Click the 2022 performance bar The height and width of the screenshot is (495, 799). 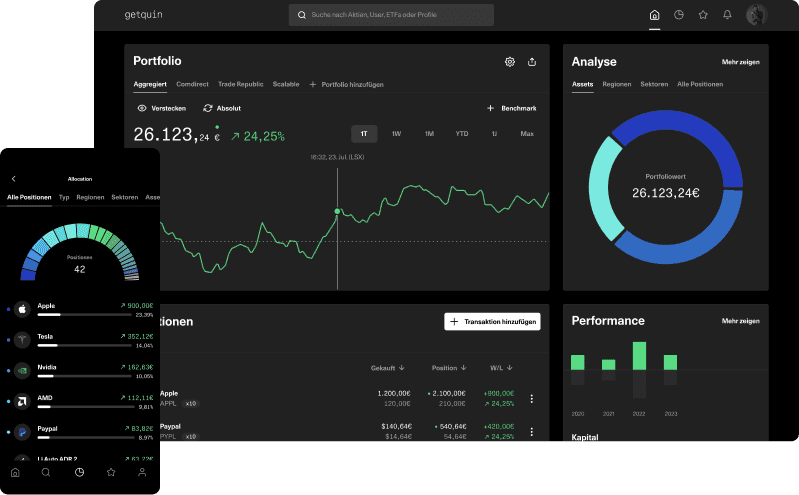pyautogui.click(x=639, y=356)
